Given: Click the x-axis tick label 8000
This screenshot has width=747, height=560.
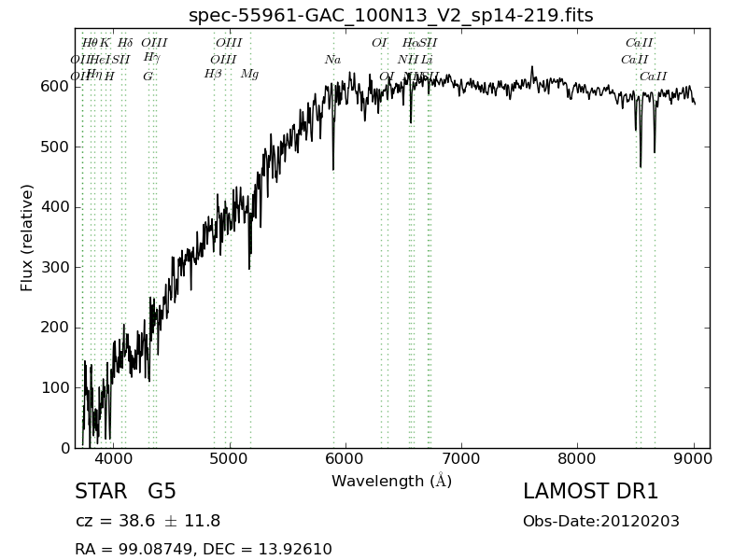Looking at the screenshot, I should [x=578, y=459].
